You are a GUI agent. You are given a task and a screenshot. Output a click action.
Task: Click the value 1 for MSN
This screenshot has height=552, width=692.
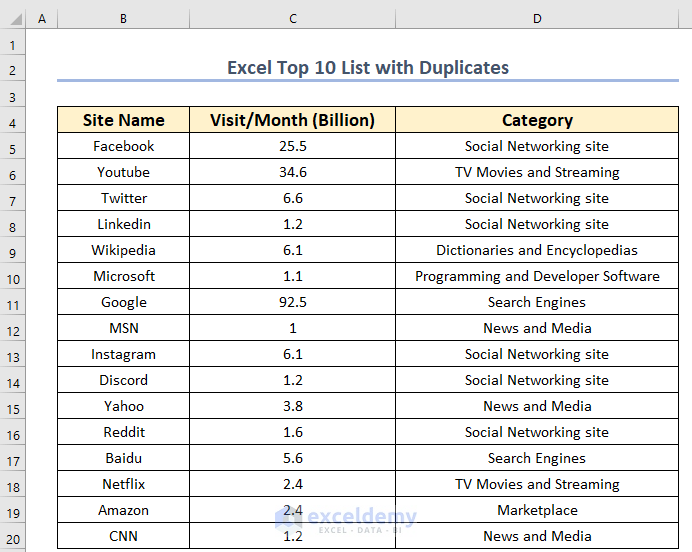[293, 328]
